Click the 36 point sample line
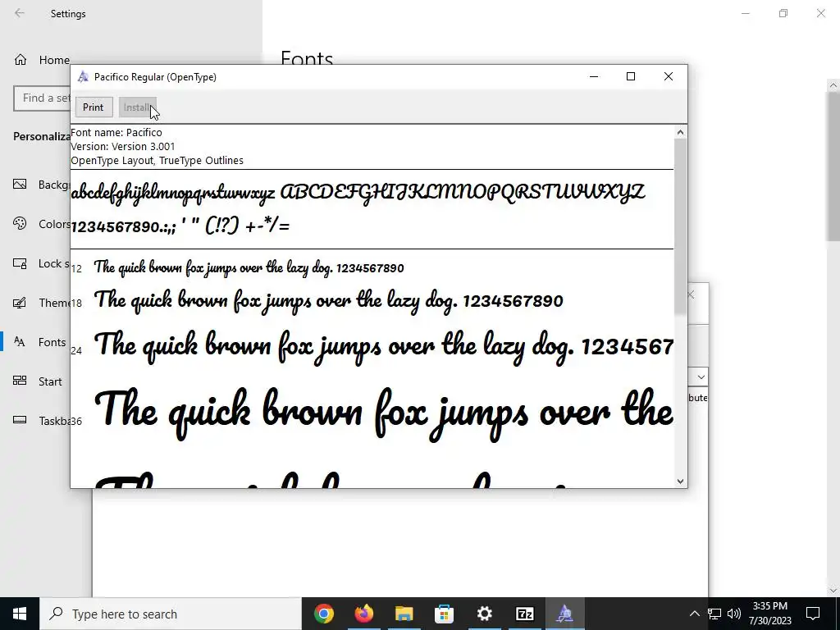The image size is (840, 630). tap(384, 414)
